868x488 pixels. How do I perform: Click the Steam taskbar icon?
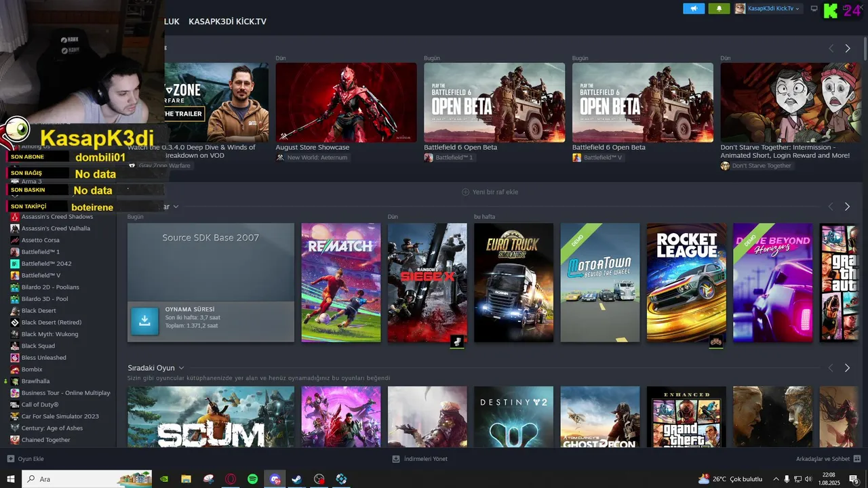click(296, 479)
